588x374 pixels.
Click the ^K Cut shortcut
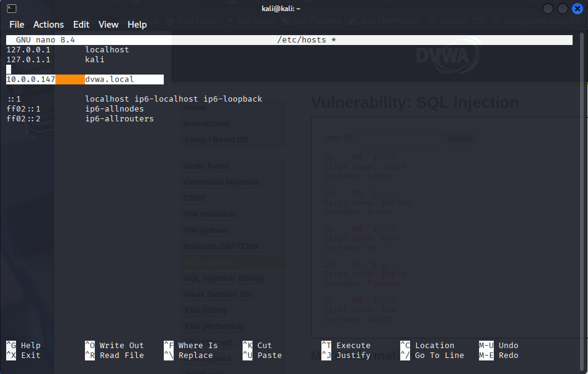click(x=257, y=346)
